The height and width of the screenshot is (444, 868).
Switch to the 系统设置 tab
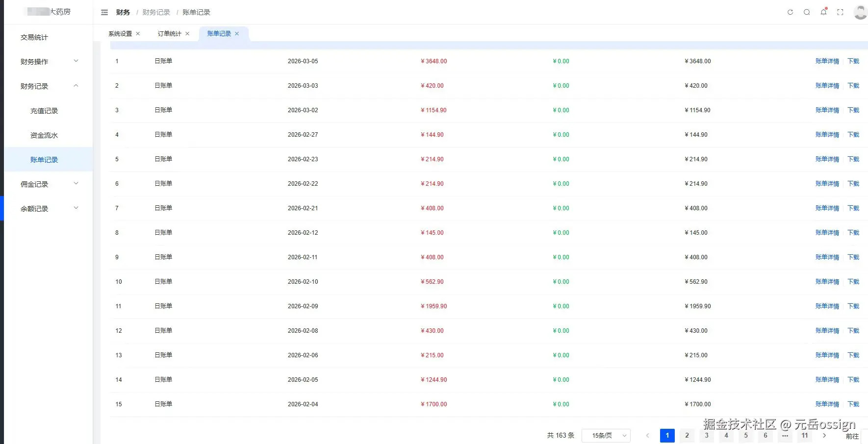point(120,34)
